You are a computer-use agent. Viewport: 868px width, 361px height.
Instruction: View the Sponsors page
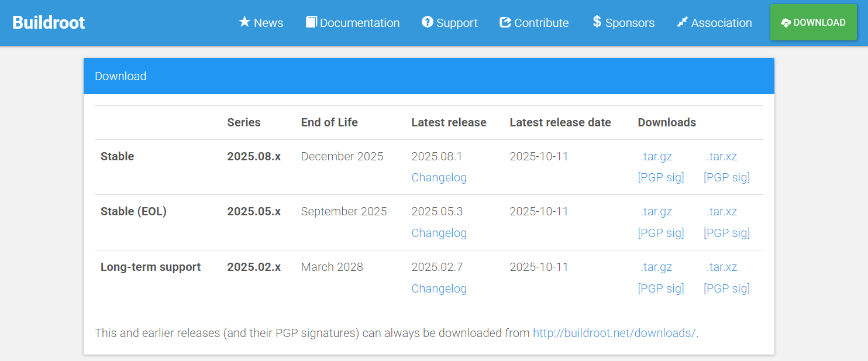tap(624, 23)
